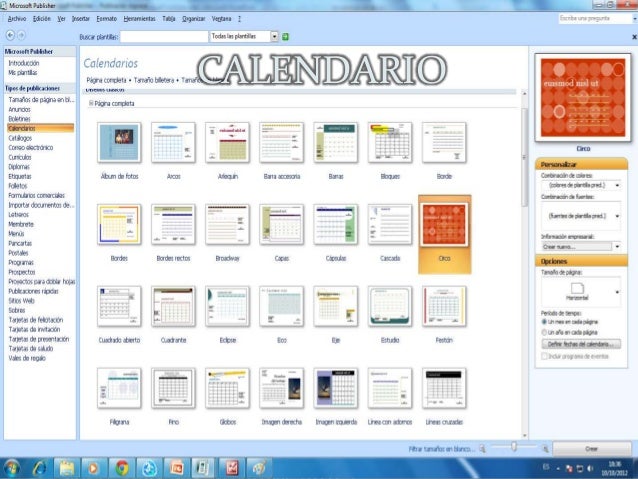Viewport: 638px width, 479px height.
Task: Open the Tamaño de página dropdown
Action: [617, 292]
